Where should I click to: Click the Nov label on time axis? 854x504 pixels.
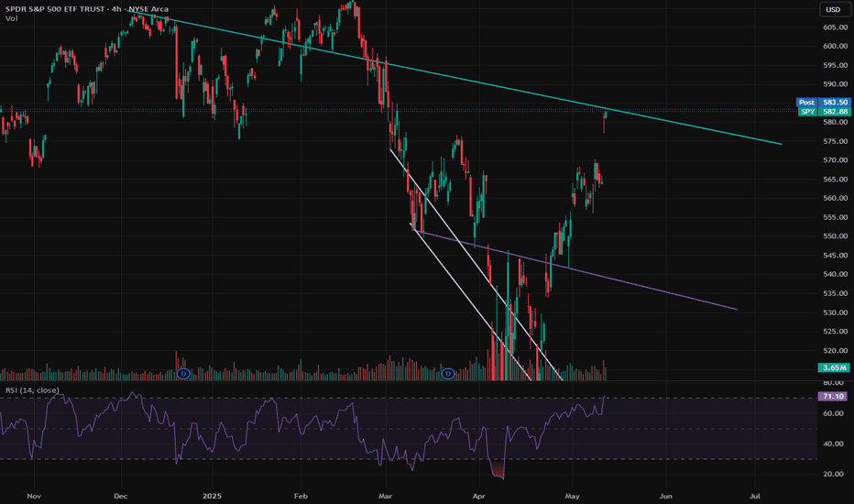point(34,496)
